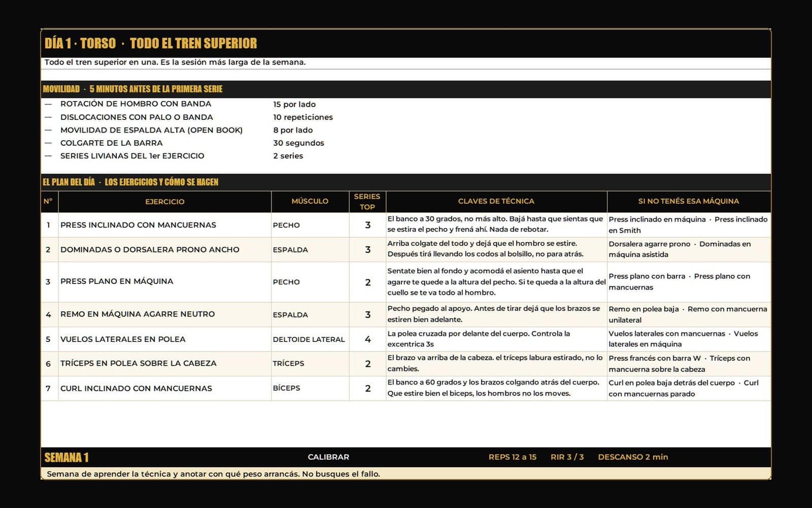This screenshot has width=812, height=508.
Task: Select the 'MÚSCULO' column header
Action: pos(310,201)
